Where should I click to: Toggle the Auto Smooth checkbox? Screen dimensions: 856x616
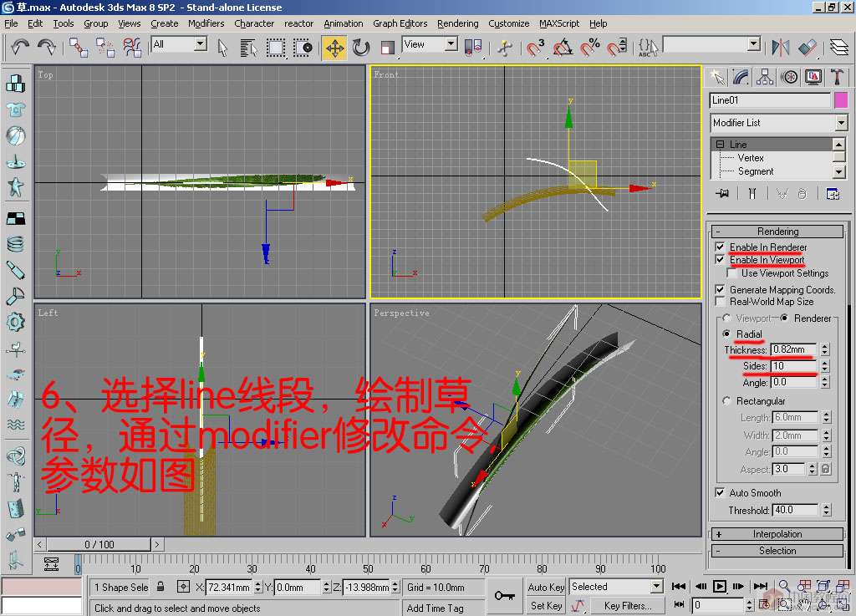click(720, 492)
